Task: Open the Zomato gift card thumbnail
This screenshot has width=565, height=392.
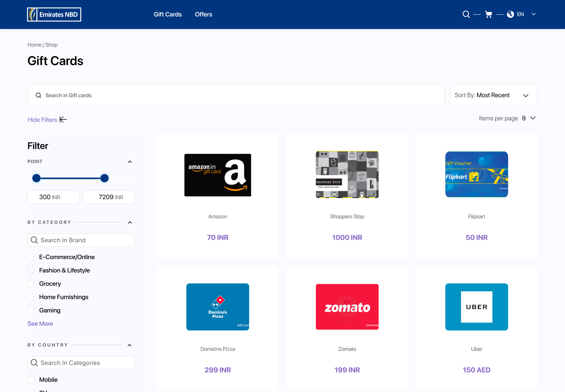Action: click(x=347, y=307)
